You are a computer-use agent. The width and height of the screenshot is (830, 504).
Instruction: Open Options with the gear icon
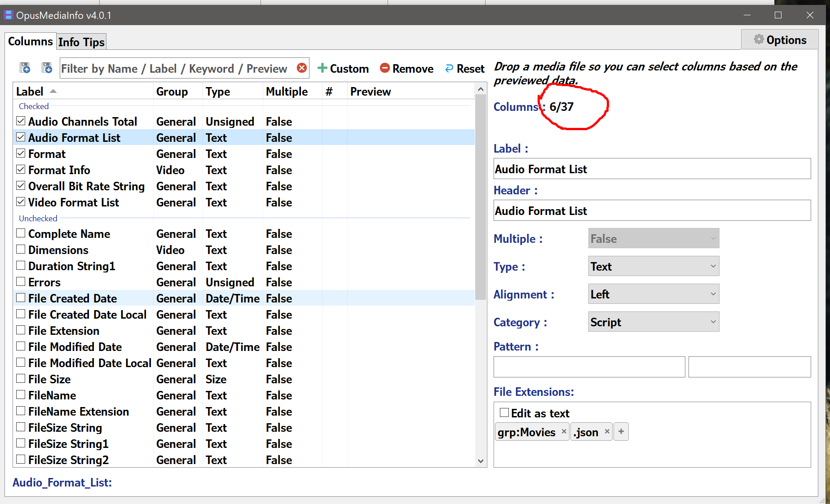pyautogui.click(x=780, y=40)
